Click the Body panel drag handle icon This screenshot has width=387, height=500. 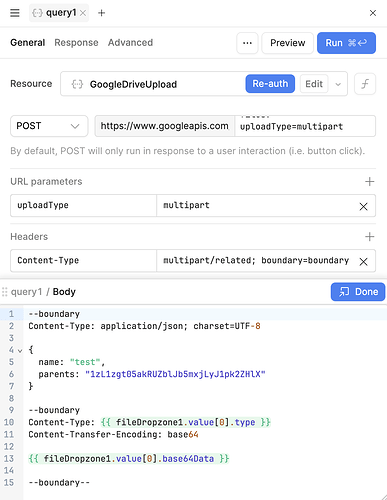tap(5, 292)
